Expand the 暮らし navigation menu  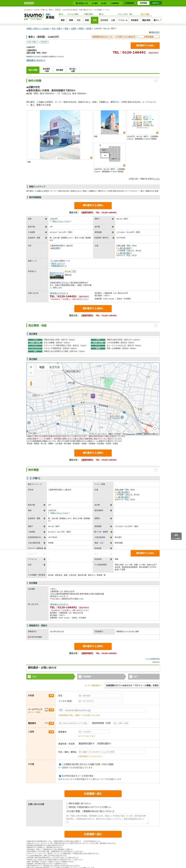click(157, 20)
